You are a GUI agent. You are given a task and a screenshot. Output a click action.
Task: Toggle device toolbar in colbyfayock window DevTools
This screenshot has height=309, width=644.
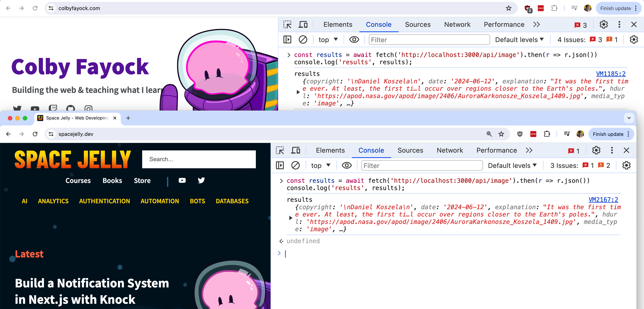pyautogui.click(x=303, y=25)
